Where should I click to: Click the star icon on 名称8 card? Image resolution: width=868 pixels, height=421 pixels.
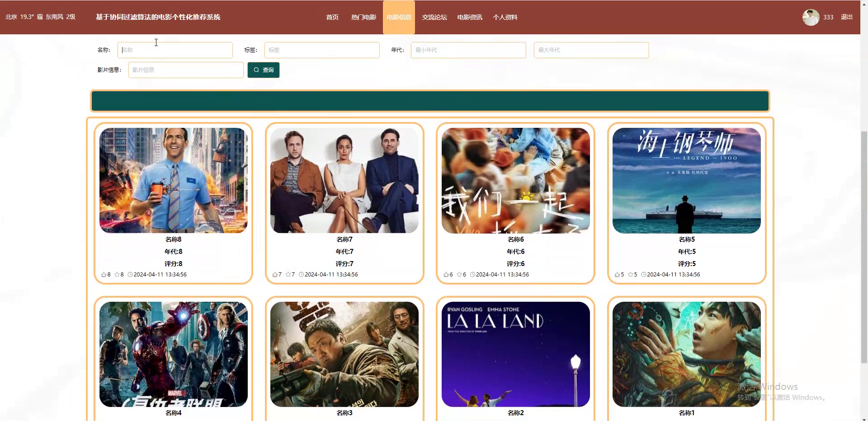[117, 275]
